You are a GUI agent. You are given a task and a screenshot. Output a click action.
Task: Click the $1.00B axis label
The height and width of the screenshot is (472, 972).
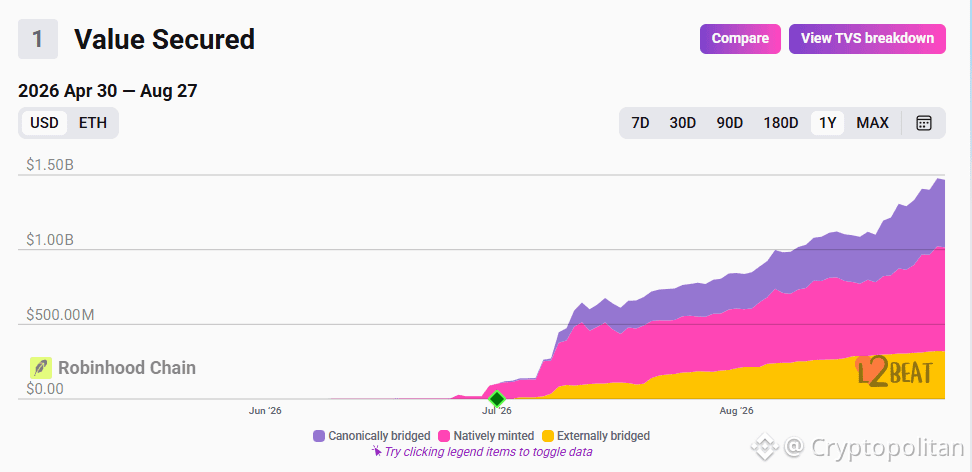point(50,240)
